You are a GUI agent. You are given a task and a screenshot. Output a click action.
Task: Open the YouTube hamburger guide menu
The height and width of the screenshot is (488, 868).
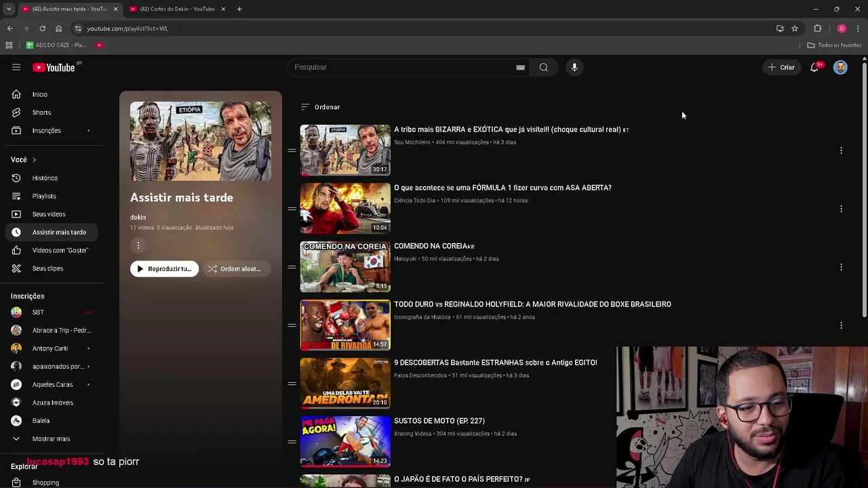click(16, 67)
